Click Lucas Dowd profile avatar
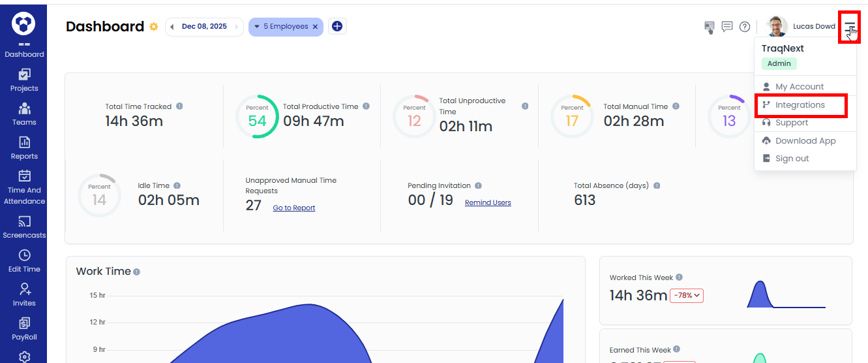This screenshot has width=868, height=363. [777, 27]
